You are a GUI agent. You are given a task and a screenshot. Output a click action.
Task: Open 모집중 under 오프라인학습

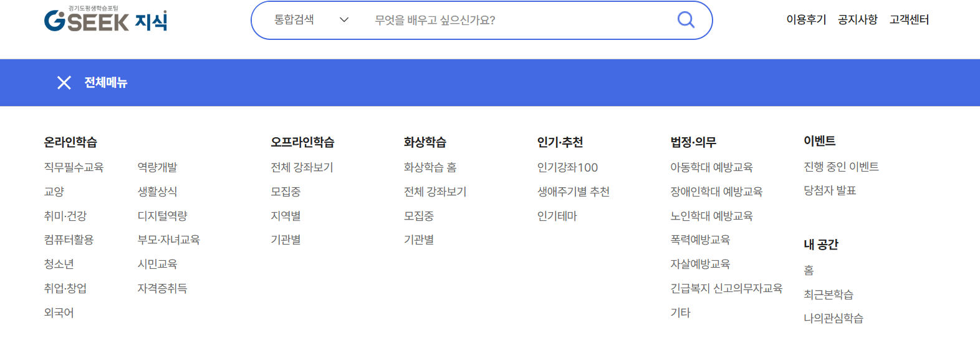click(286, 192)
